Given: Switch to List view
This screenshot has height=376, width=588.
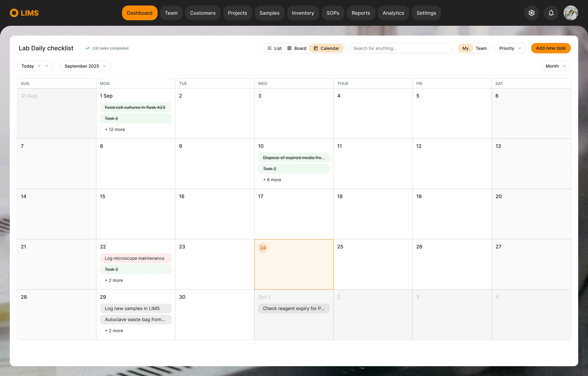Looking at the screenshot, I should [x=274, y=48].
